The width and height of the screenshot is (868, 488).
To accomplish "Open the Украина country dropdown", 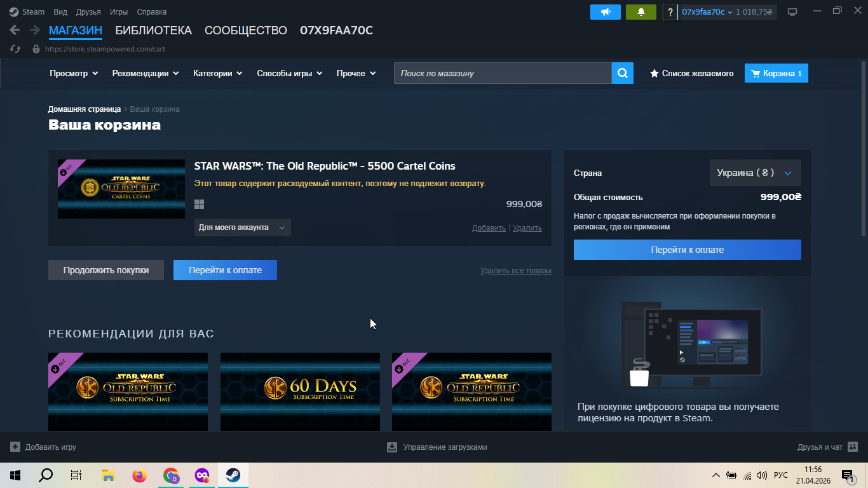I will pos(756,173).
